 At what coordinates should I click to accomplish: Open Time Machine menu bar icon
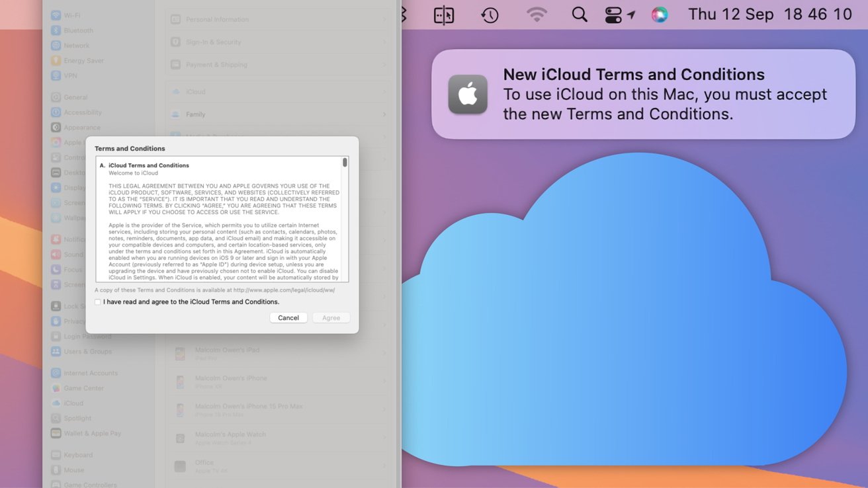click(490, 15)
